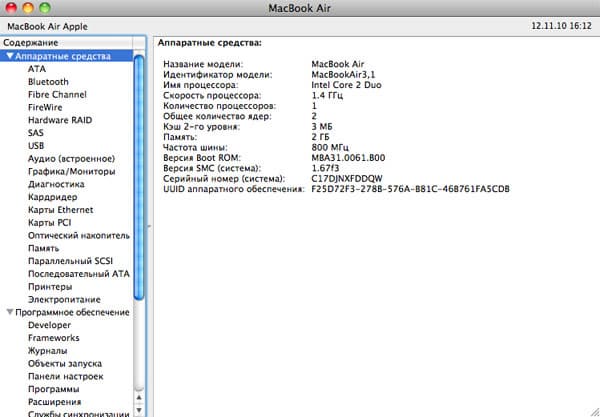
Task: Show Программы list
Action: pyautogui.click(x=54, y=389)
